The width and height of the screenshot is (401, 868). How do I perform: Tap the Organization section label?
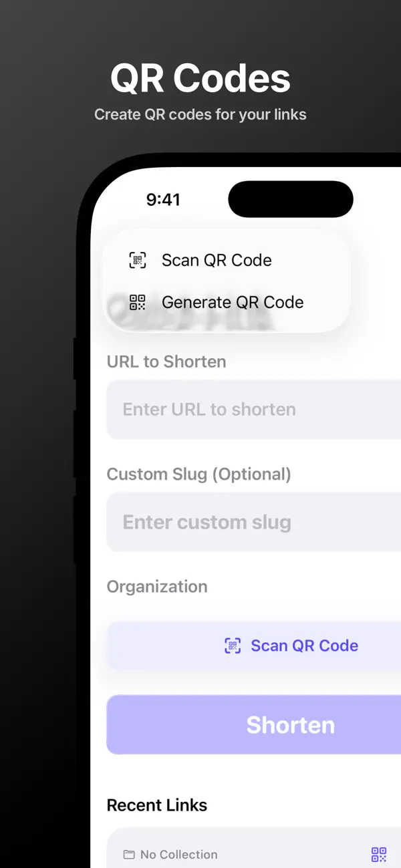pos(157,586)
